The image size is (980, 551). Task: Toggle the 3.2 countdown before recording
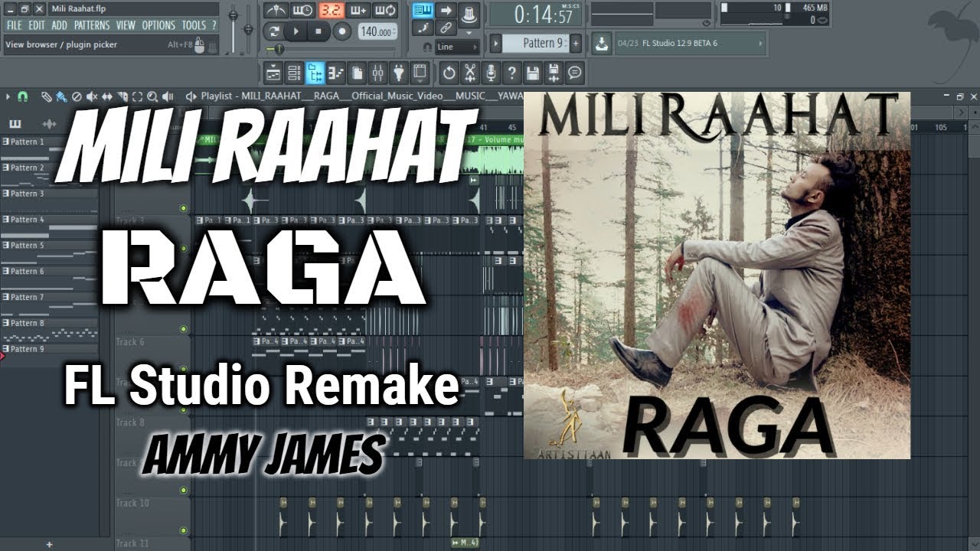331,10
